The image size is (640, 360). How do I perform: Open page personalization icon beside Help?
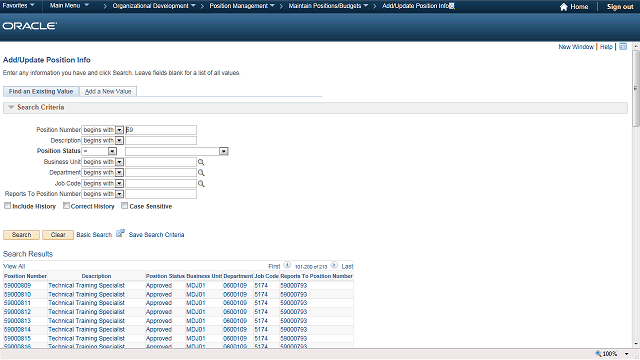pyautogui.click(x=623, y=47)
